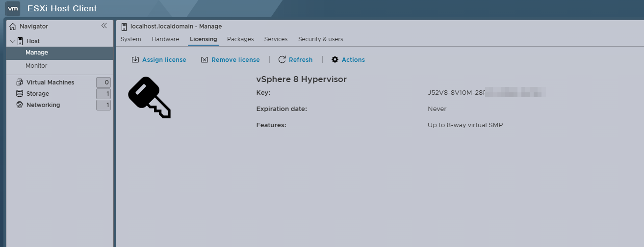Image resolution: width=644 pixels, height=247 pixels.
Task: Click the Actions gear icon
Action: click(x=335, y=60)
